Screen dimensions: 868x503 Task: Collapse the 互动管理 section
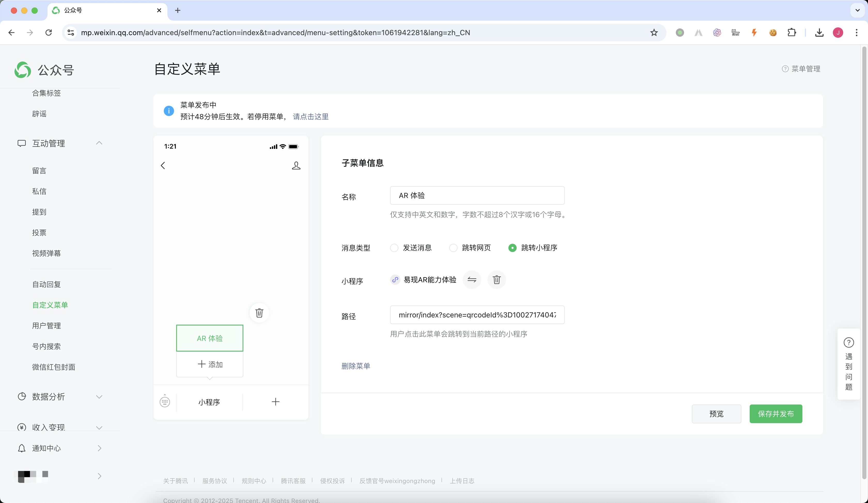pos(99,143)
